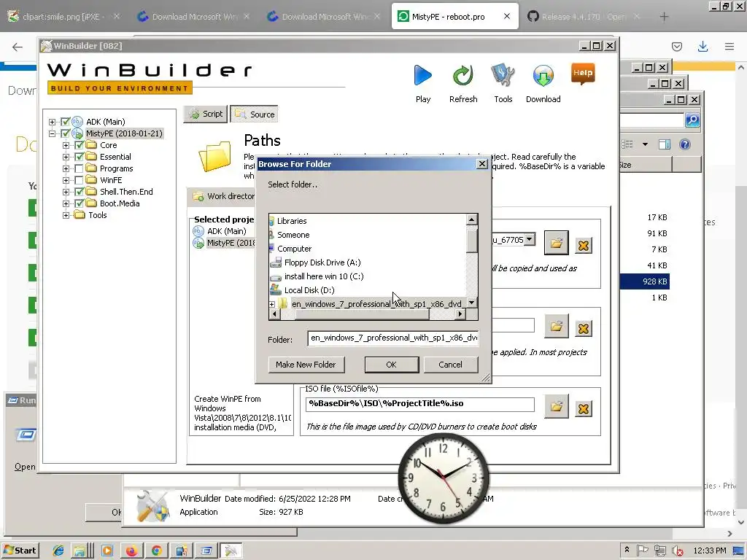The image size is (747, 560).
Task: Clear the source directory with X icon
Action: coord(583,246)
